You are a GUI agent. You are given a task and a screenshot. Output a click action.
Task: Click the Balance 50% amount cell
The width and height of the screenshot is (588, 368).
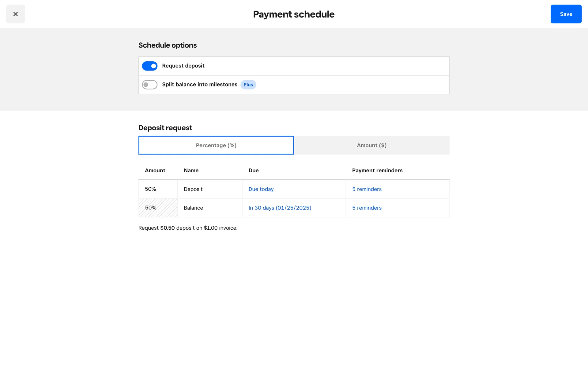pyautogui.click(x=158, y=208)
